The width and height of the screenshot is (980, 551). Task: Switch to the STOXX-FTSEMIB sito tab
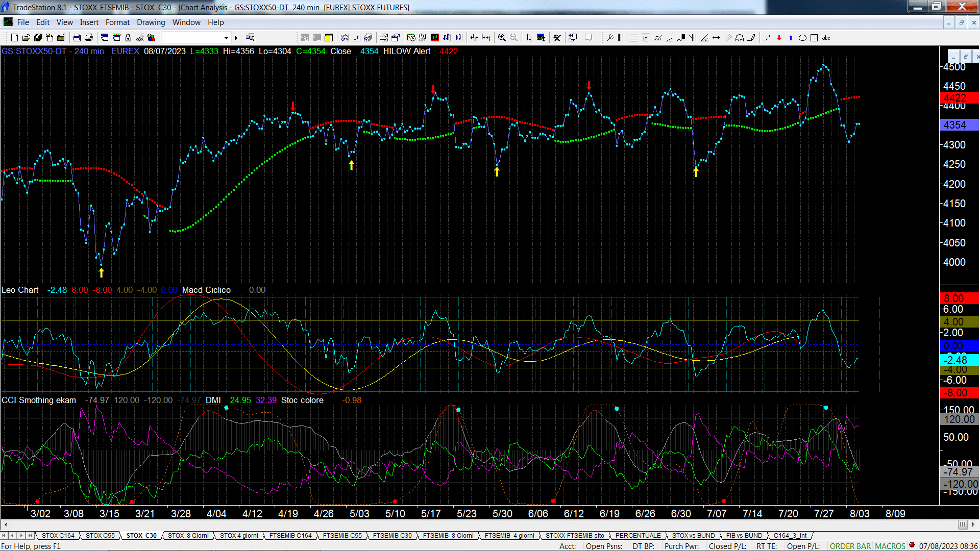coord(575,536)
